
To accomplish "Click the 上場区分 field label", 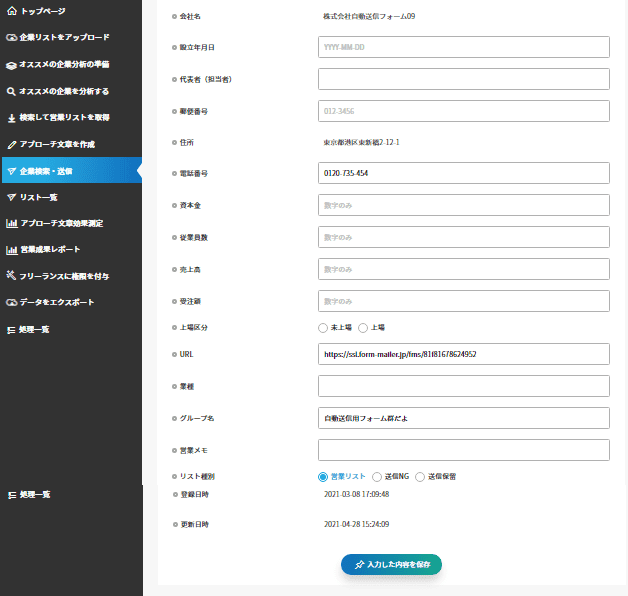I will (x=193, y=328).
